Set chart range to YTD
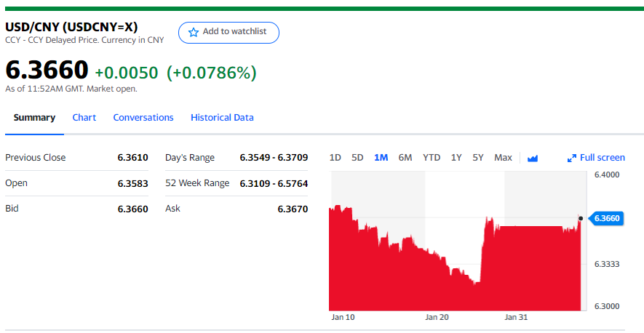This screenshot has width=644, height=333. tap(432, 158)
